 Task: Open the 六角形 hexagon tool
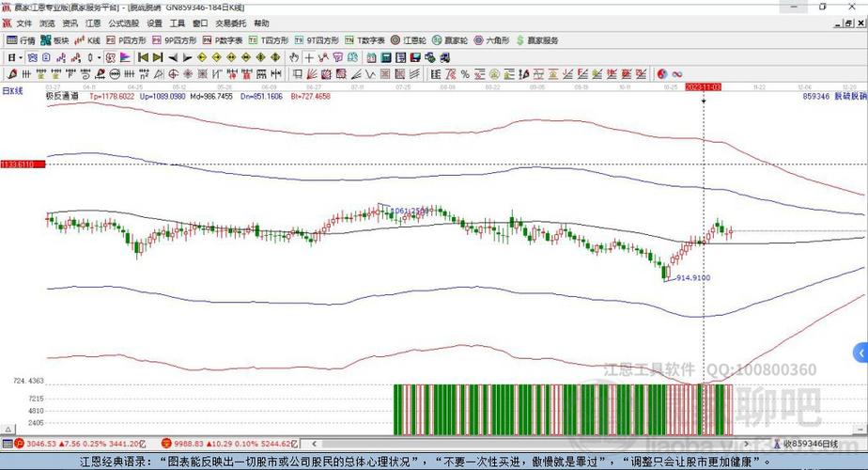pos(491,40)
